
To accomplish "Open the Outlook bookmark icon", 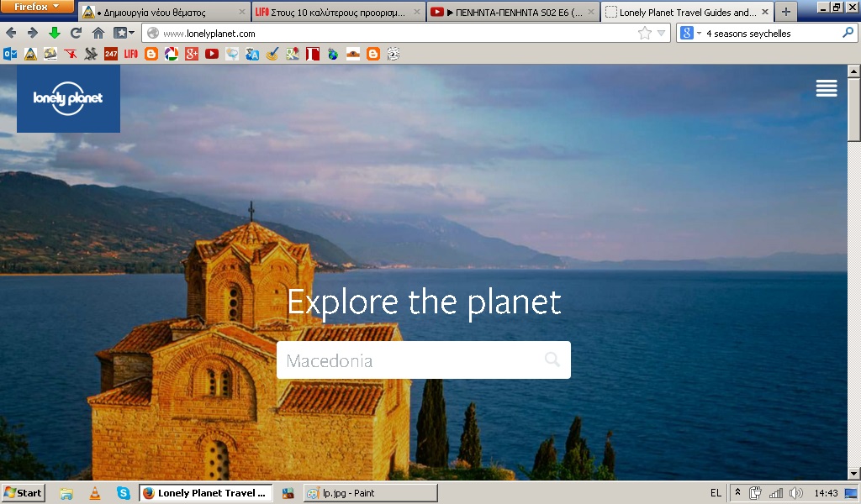I will pyautogui.click(x=10, y=54).
